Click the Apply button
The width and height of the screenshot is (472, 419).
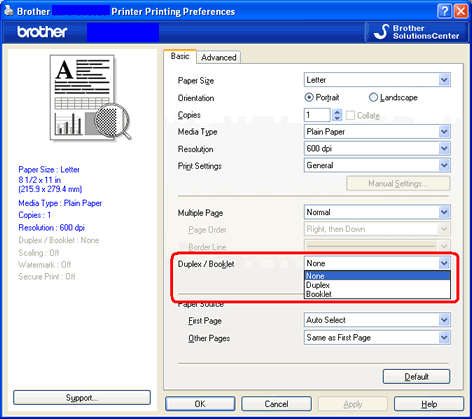353,404
